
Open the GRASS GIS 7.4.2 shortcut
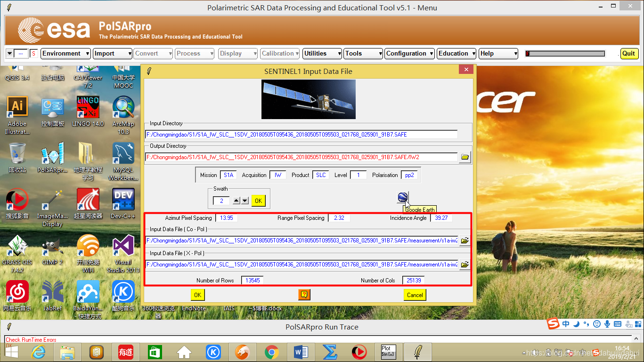pyautogui.click(x=17, y=254)
